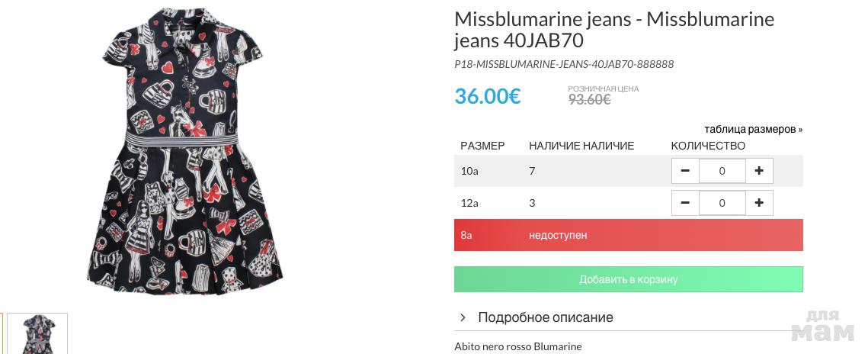This screenshot has height=354, width=868.
Task: Click the unavailable 8a size row
Action: pos(628,235)
